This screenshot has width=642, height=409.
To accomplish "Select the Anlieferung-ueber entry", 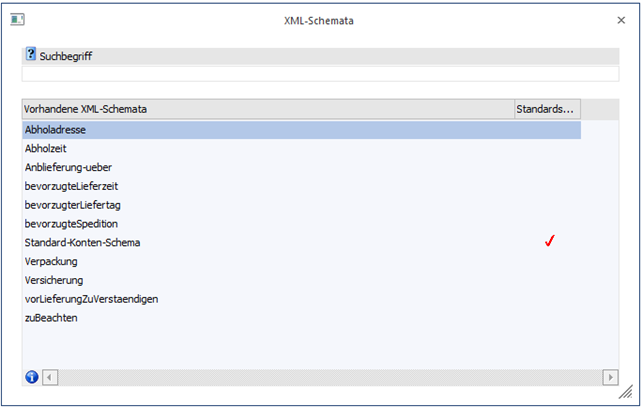I will (62, 167).
